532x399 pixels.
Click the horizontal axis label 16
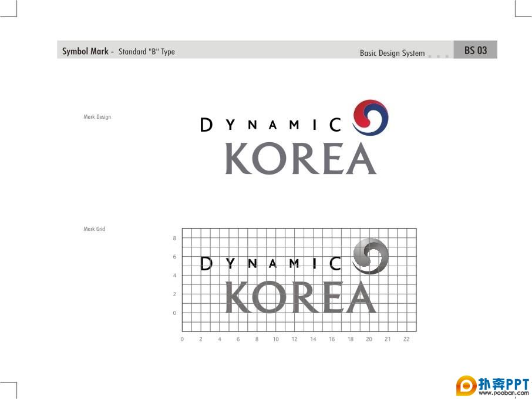pyautogui.click(x=332, y=339)
